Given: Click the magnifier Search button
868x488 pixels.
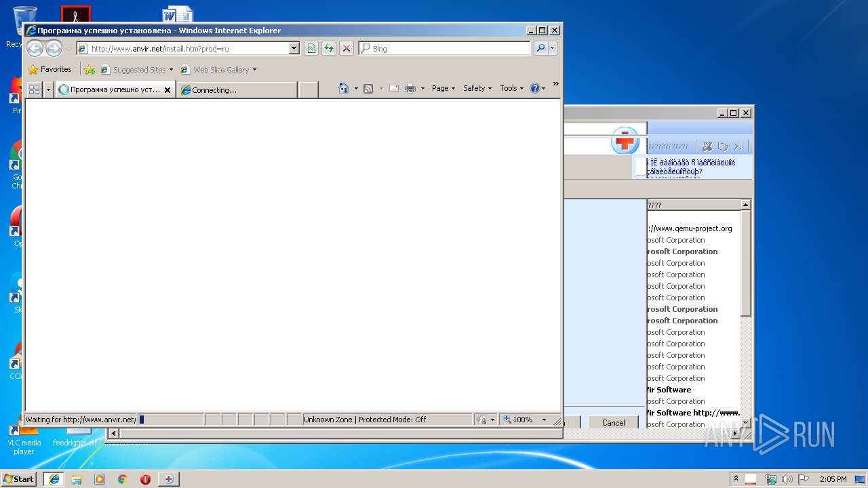Looking at the screenshot, I should tap(540, 48).
